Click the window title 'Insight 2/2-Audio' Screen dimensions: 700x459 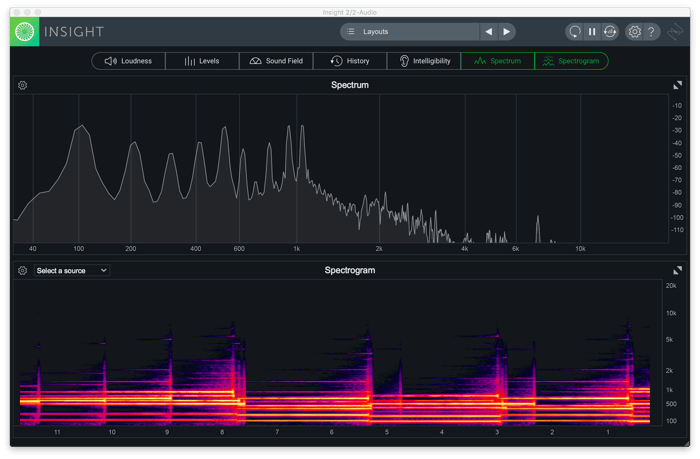(x=350, y=12)
